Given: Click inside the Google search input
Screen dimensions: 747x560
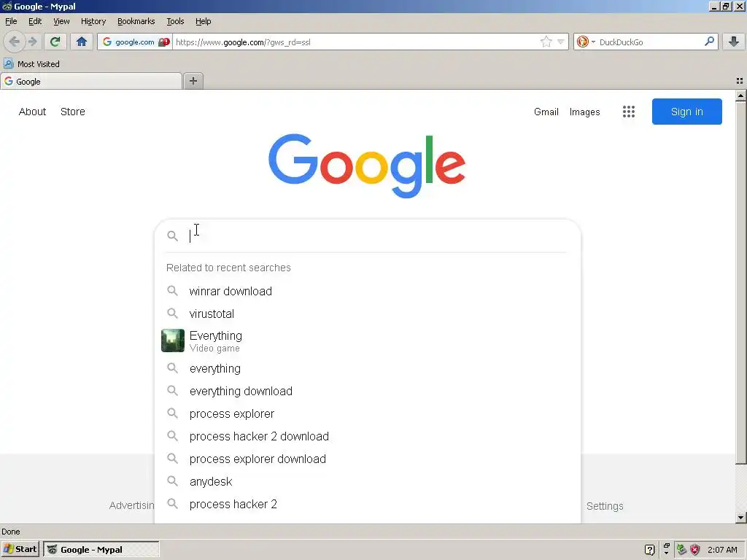Looking at the screenshot, I should tap(376, 236).
